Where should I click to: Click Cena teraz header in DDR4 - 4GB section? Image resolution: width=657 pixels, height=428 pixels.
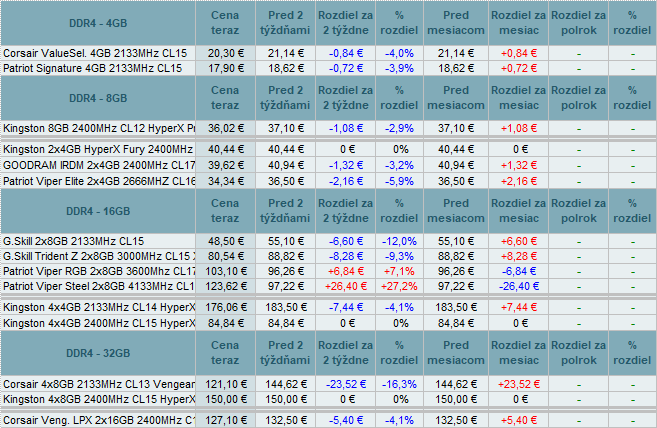[x=225, y=23]
